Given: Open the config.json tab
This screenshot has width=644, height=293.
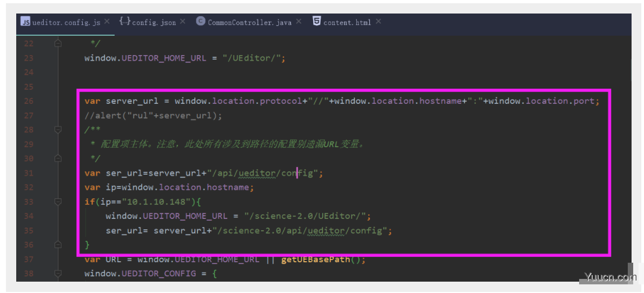Looking at the screenshot, I should click(154, 23).
